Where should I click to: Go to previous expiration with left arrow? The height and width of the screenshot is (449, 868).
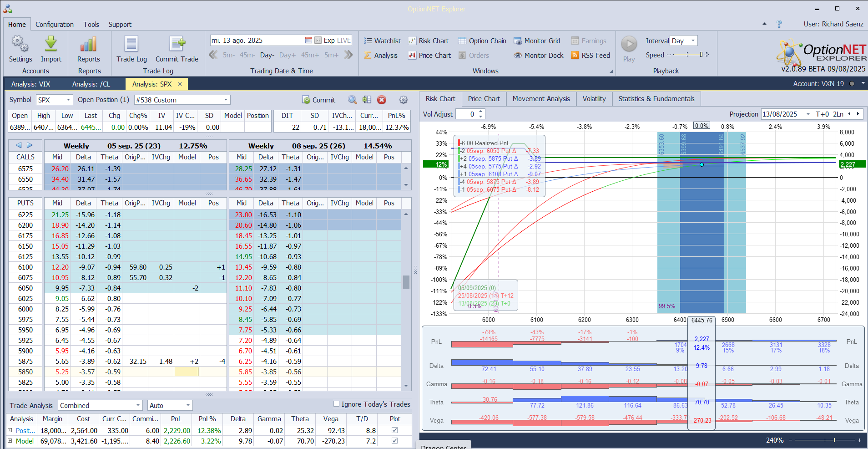19,145
